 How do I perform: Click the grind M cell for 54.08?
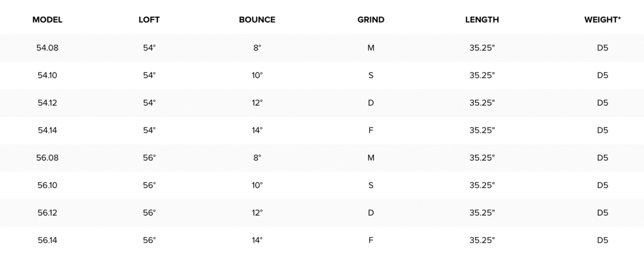pyautogui.click(x=371, y=48)
